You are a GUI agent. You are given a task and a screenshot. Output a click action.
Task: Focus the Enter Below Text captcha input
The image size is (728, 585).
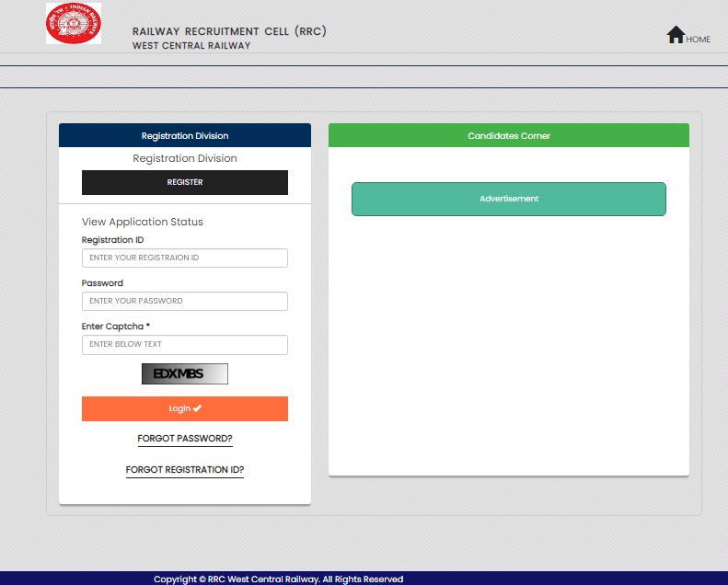(185, 345)
